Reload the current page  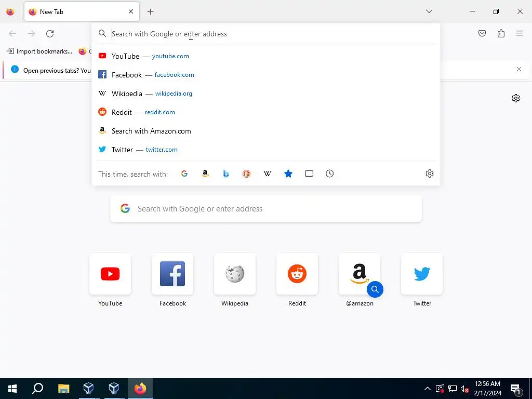[x=50, y=34]
